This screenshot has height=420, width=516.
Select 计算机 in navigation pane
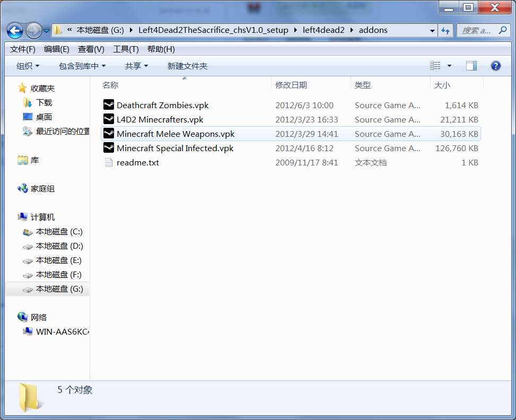click(x=42, y=217)
